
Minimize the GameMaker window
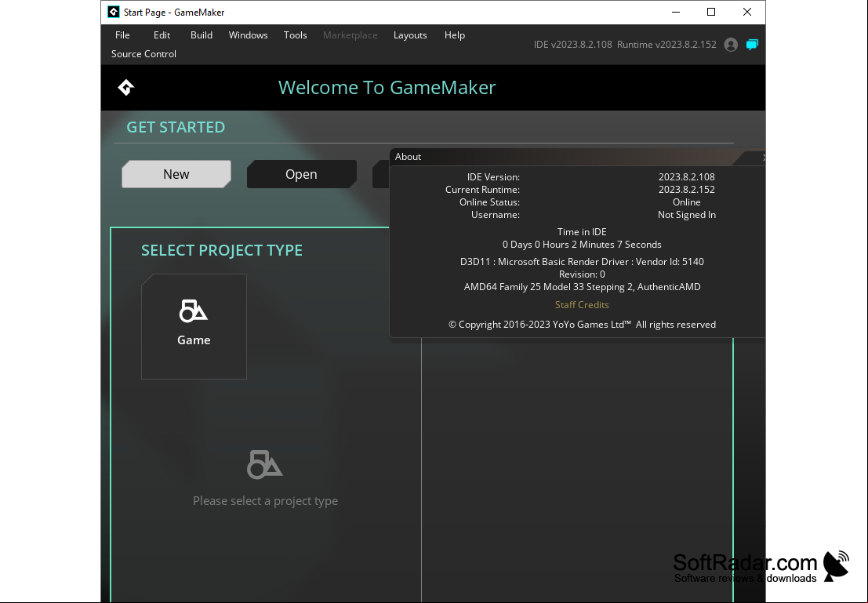coord(676,13)
